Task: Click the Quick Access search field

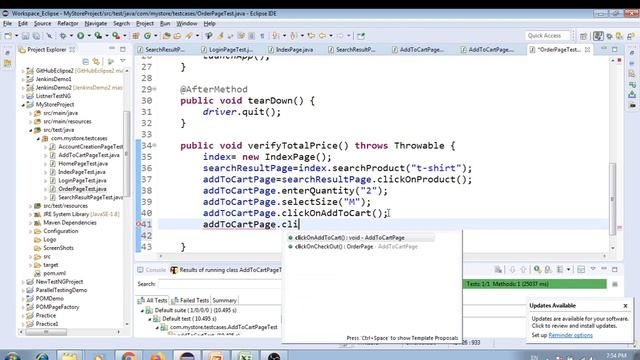Action: [x=547, y=36]
